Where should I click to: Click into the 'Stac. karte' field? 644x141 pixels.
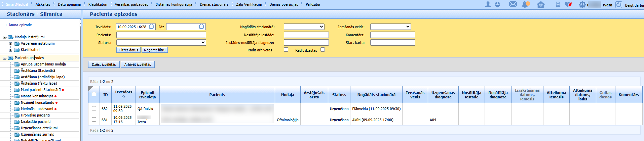[x=392, y=42]
